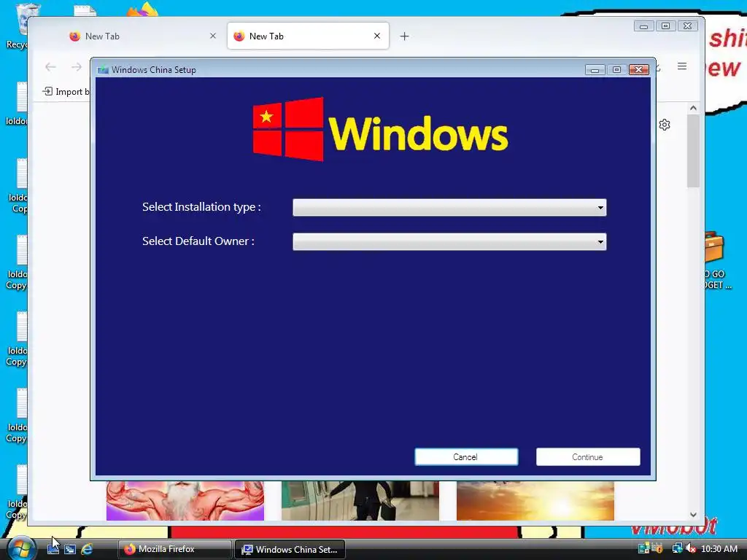Click the Windows Sidebar tray icon
This screenshot has width=747, height=560.
point(643,548)
